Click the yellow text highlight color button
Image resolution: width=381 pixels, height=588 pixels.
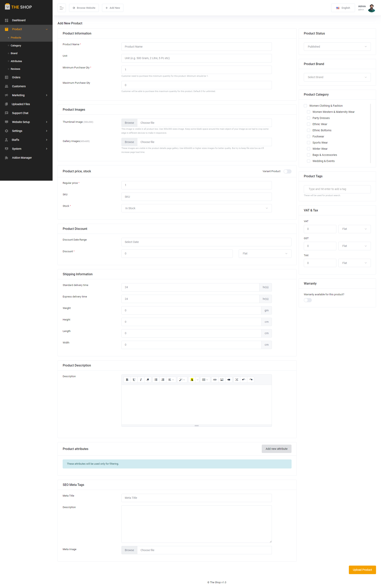coord(192,380)
